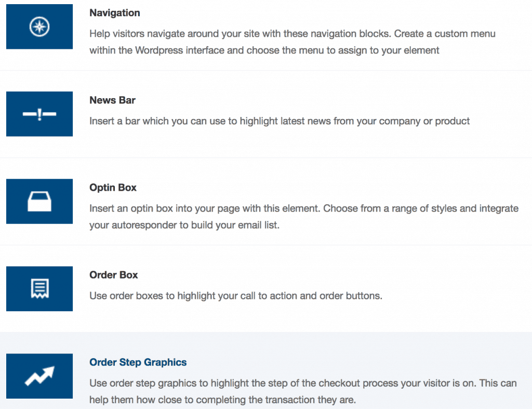Select the Order Box heading
This screenshot has height=409, width=532.
[x=114, y=275]
